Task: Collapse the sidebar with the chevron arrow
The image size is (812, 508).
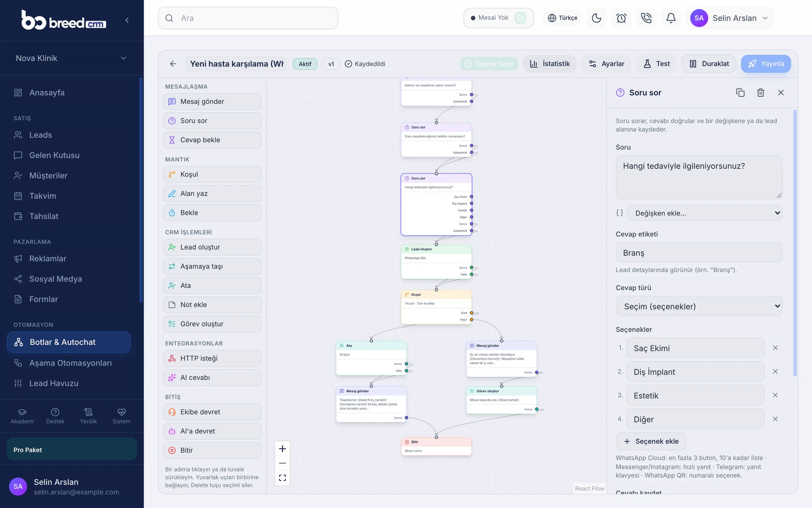Action: pos(127,20)
